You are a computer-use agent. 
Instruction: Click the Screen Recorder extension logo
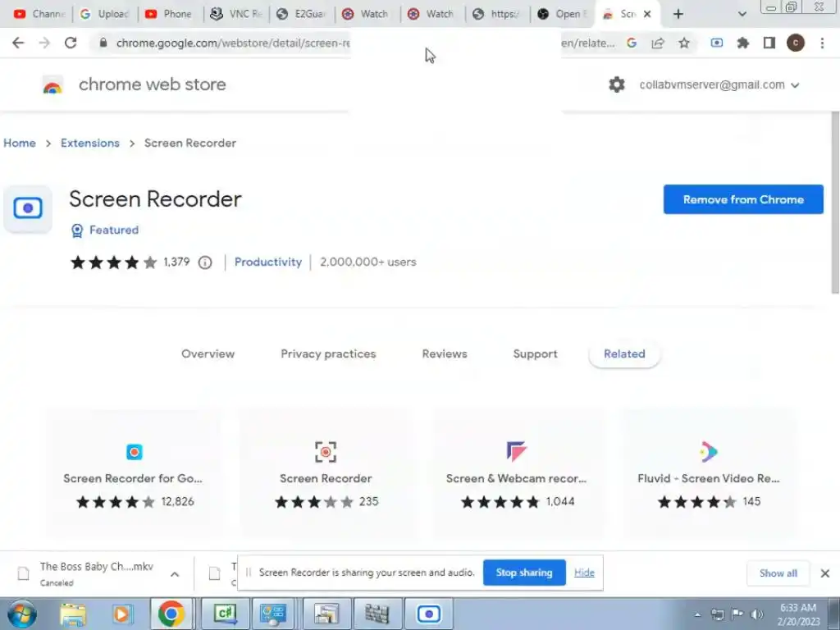(28, 208)
